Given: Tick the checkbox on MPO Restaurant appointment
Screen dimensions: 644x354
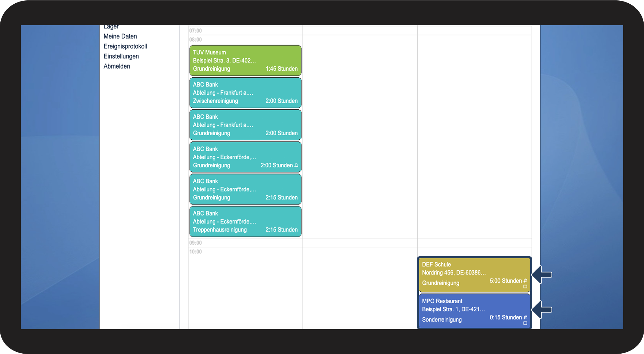Looking at the screenshot, I should pyautogui.click(x=525, y=323).
